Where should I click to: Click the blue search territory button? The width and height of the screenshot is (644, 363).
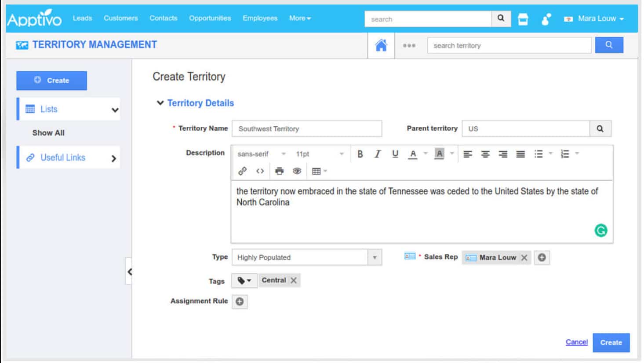tap(609, 45)
